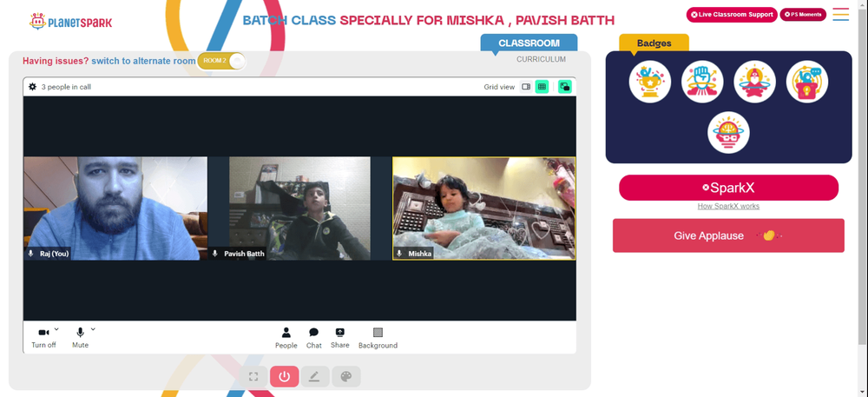Click 'switch to alternate room' text
The image size is (868, 397).
pos(143,61)
